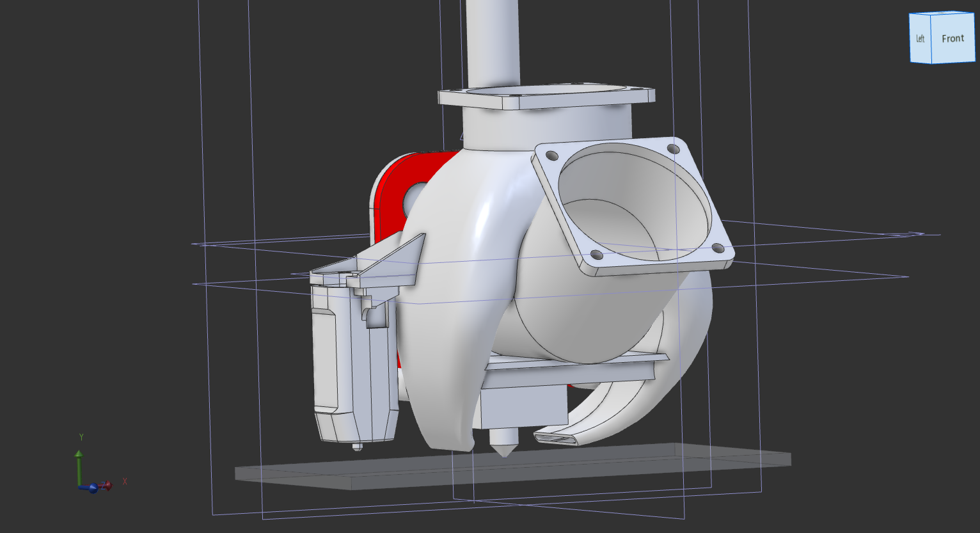Screen dimensions: 980x533
Task: Click the Front face of the view cube
Action: click(952, 39)
